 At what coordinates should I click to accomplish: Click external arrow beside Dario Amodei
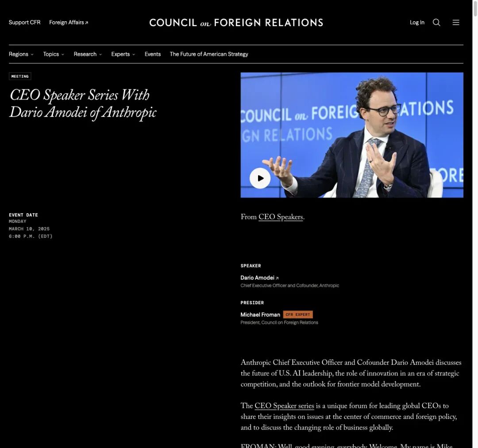click(277, 278)
